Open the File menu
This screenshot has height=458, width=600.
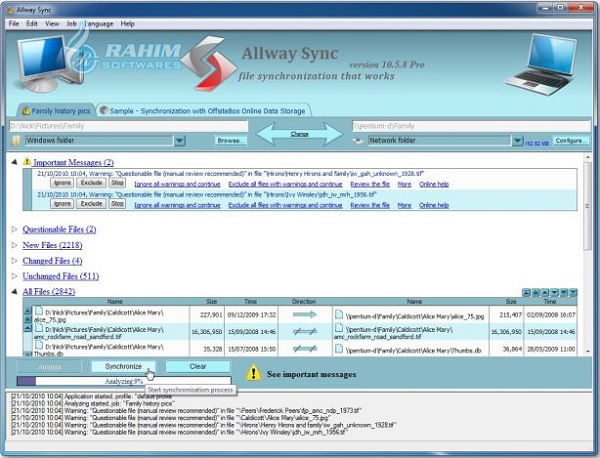pyautogui.click(x=14, y=24)
